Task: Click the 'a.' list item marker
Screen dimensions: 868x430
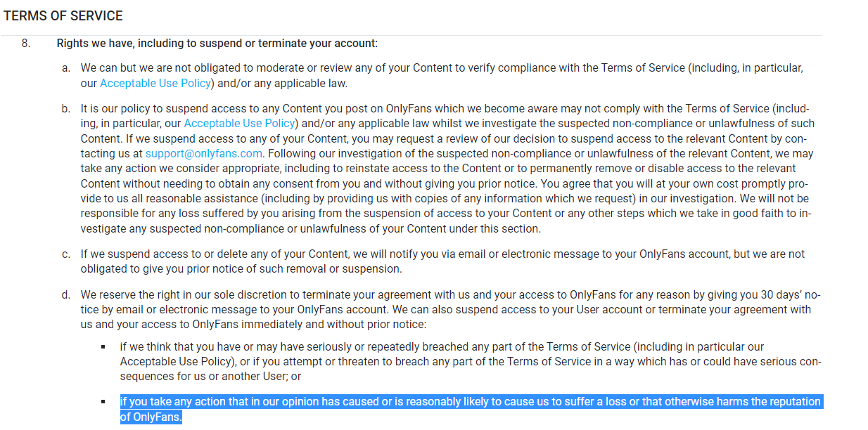Action: (x=66, y=68)
